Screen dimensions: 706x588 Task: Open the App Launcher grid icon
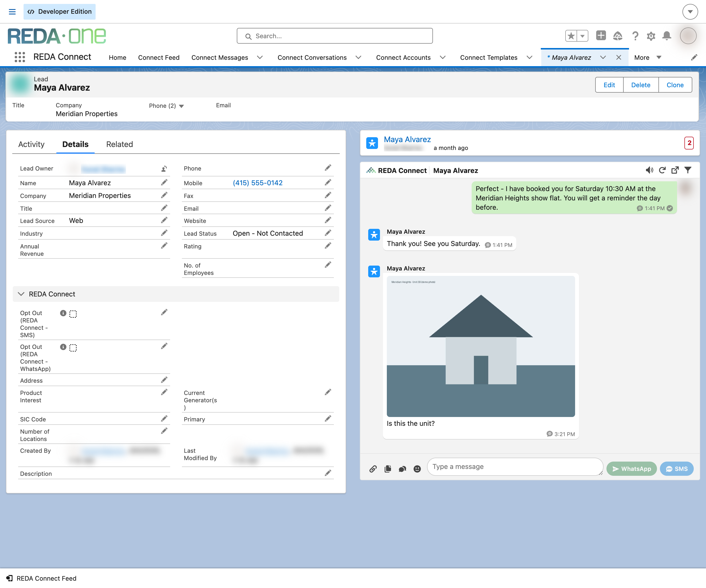[20, 57]
